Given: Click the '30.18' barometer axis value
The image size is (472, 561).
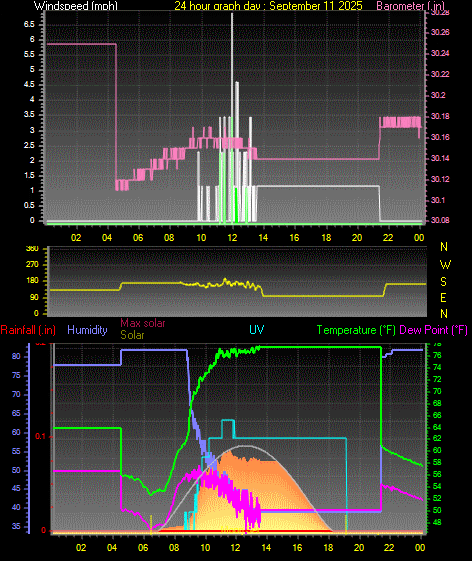Looking at the screenshot, I should (x=440, y=116).
